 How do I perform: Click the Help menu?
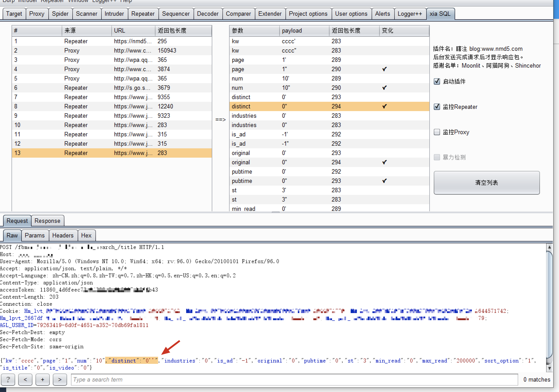126,1
